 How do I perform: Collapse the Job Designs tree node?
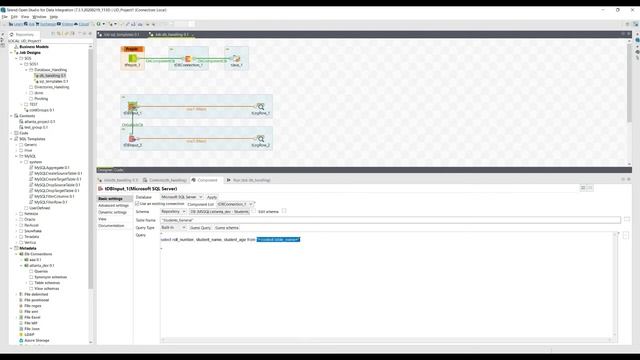[11, 53]
